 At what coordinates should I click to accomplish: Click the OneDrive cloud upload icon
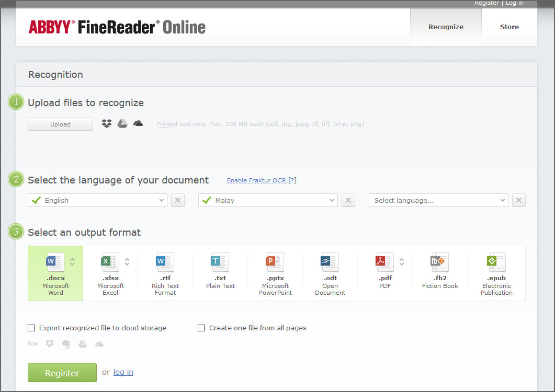pyautogui.click(x=138, y=123)
